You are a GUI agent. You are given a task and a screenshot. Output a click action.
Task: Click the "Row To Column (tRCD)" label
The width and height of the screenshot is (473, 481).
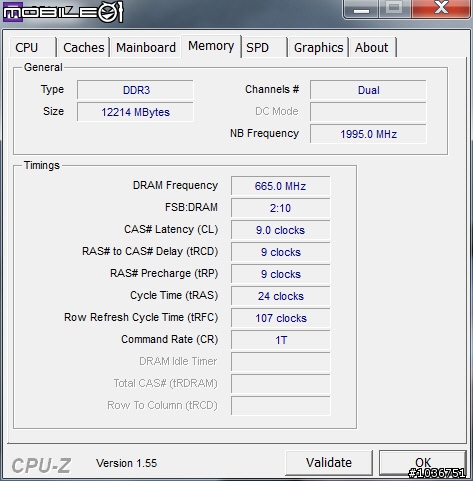[x=162, y=405]
